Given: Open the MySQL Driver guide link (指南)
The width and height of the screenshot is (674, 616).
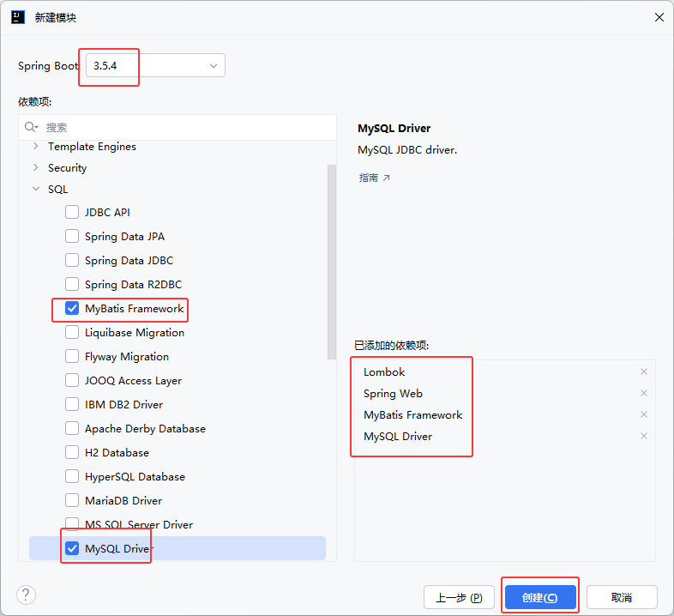Looking at the screenshot, I should [374, 178].
